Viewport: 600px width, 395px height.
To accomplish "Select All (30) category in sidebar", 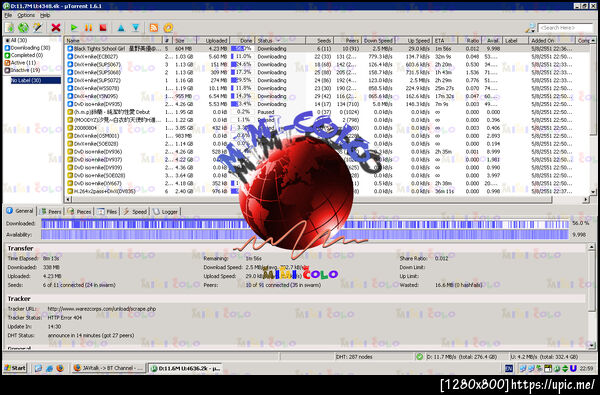I will click(x=16, y=40).
